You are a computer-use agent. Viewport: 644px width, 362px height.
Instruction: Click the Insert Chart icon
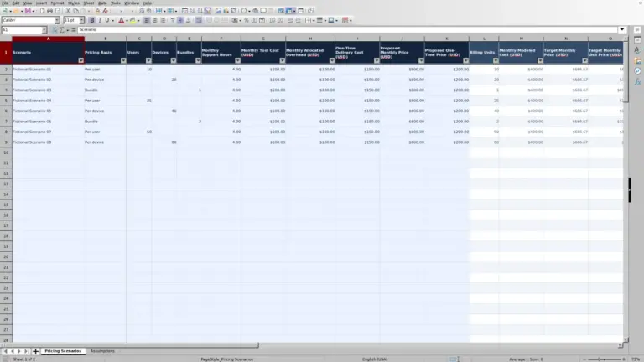pos(226,11)
